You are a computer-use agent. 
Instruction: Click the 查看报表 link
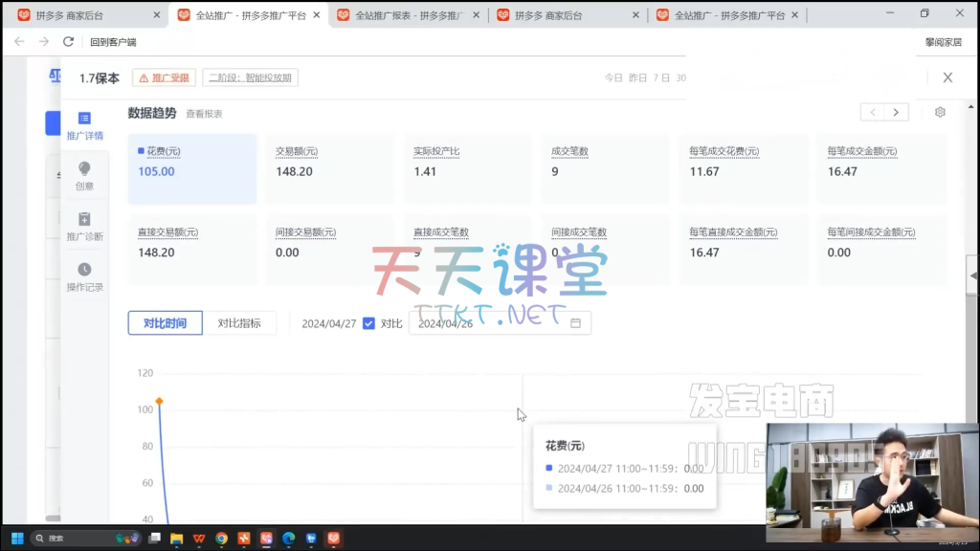coord(204,114)
